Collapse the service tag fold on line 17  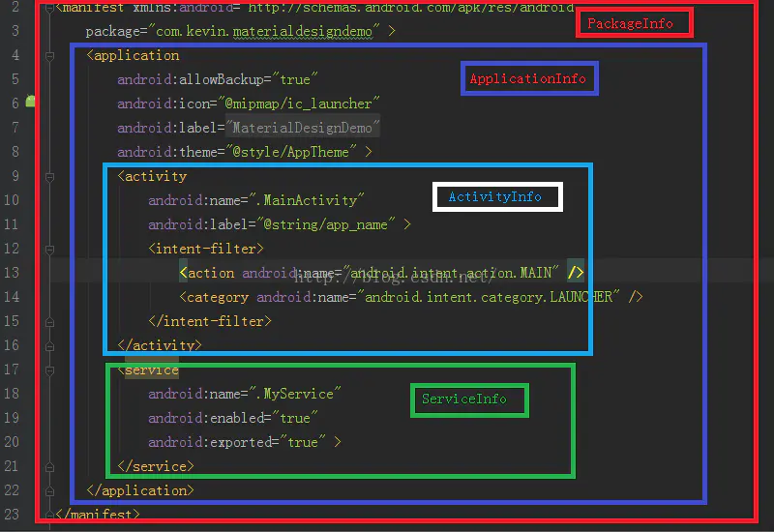coord(49,370)
